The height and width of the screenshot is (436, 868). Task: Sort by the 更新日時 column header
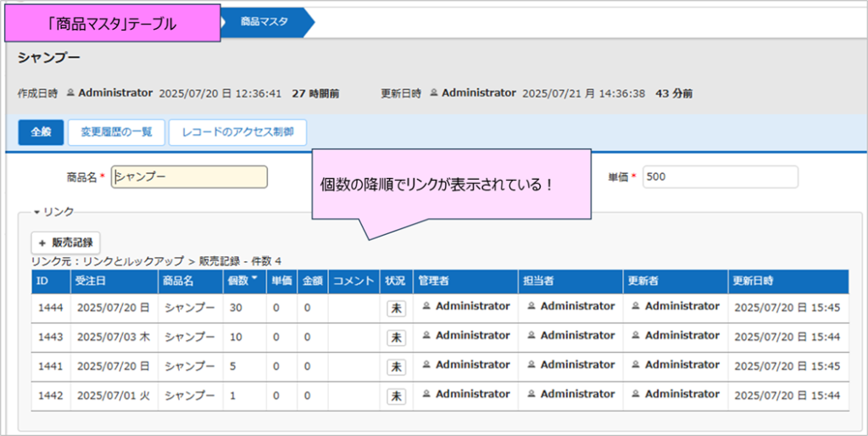click(788, 282)
